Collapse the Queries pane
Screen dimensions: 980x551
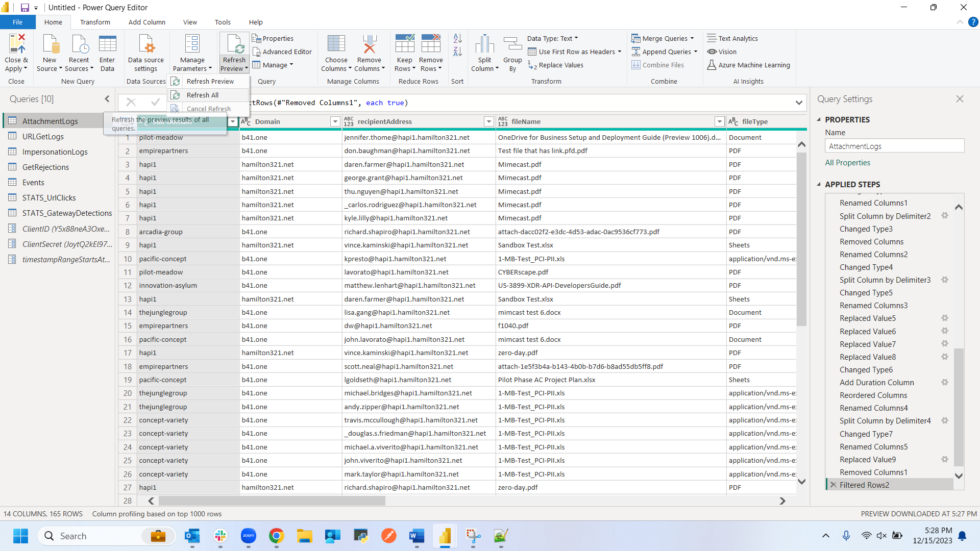tap(107, 99)
